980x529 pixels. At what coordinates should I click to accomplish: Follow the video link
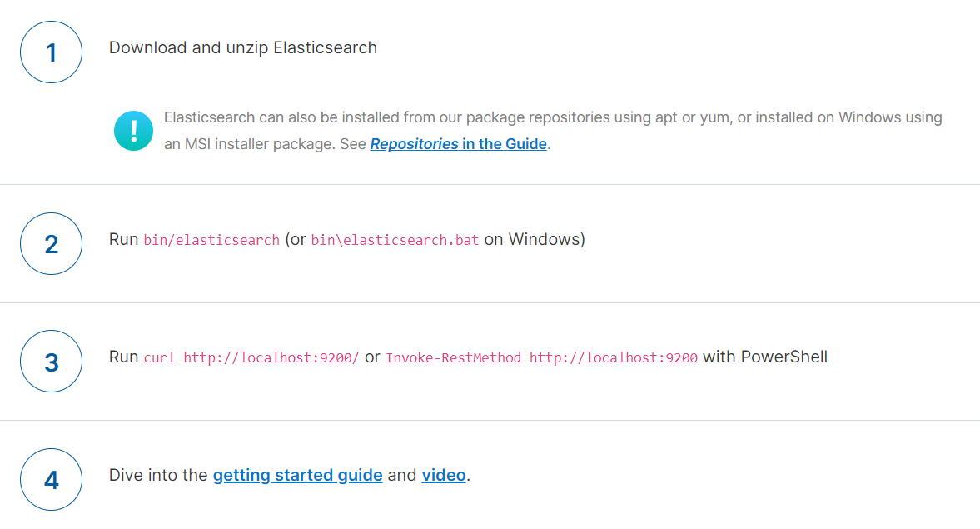click(443, 476)
